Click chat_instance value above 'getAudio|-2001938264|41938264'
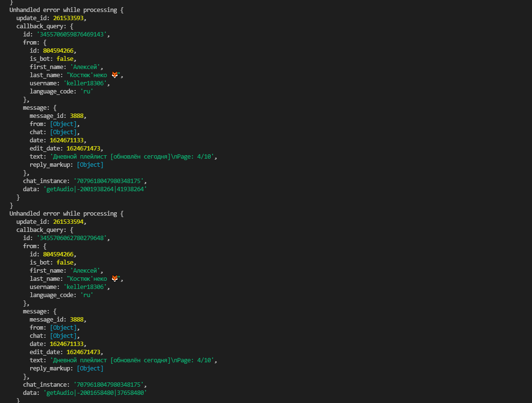 coord(109,181)
